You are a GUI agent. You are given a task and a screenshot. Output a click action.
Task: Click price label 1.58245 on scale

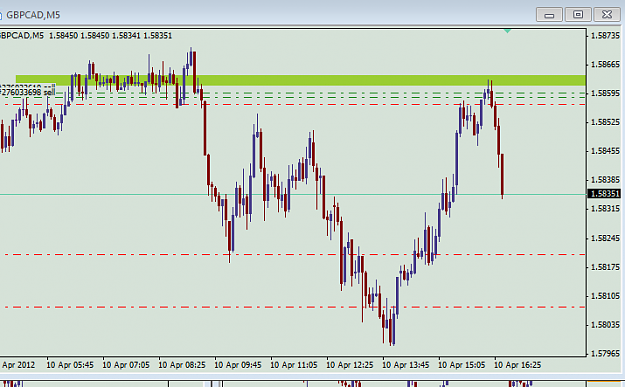click(605, 238)
